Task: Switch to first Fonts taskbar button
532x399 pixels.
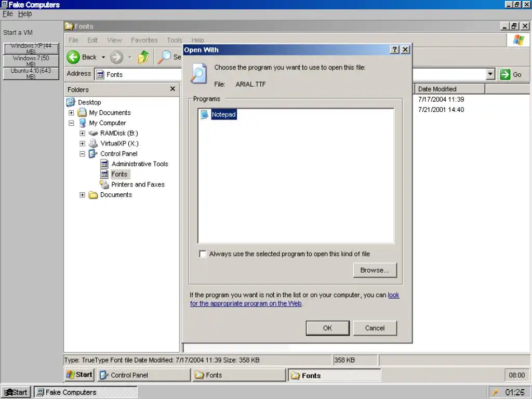Action: pos(240,375)
